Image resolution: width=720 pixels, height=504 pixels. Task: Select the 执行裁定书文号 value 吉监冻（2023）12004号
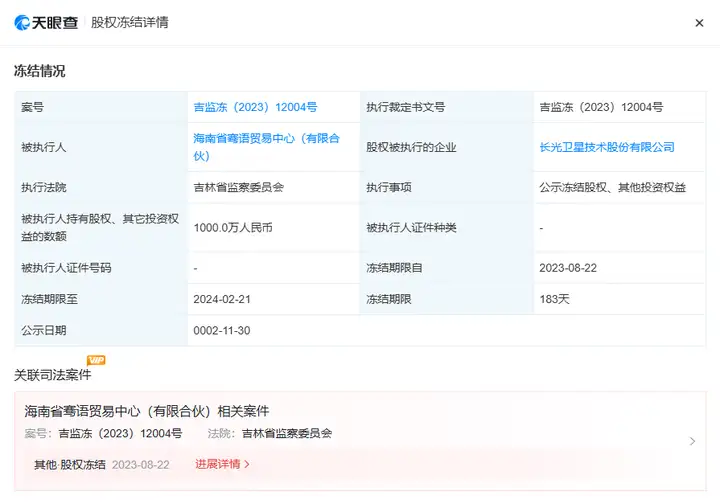(x=601, y=107)
